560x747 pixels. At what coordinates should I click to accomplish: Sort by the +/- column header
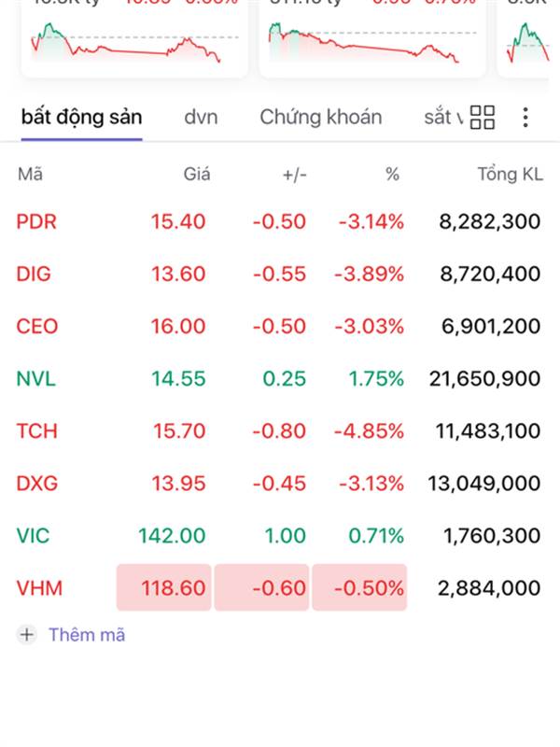(x=294, y=174)
